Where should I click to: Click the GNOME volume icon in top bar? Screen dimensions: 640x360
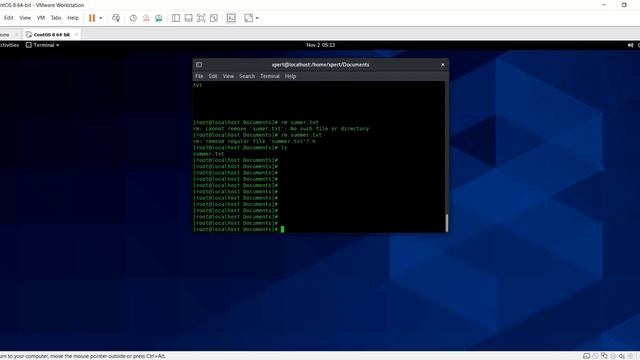(630, 45)
